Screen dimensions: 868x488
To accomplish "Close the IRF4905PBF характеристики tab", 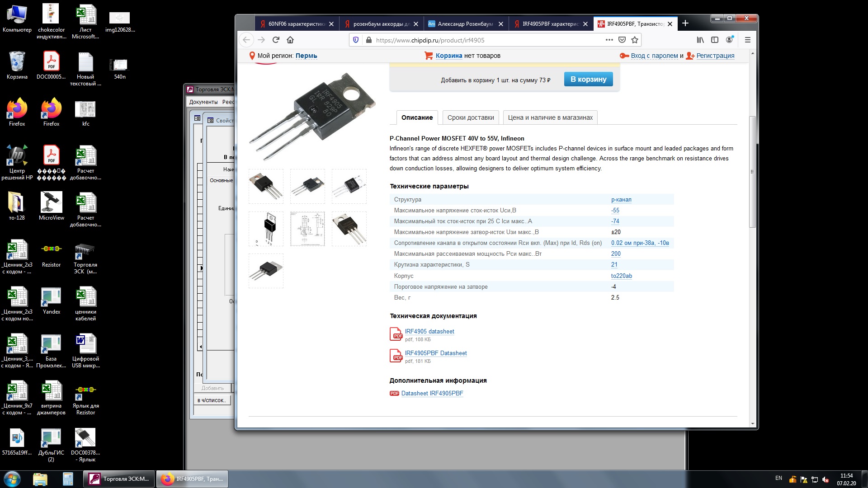I will 585,24.
